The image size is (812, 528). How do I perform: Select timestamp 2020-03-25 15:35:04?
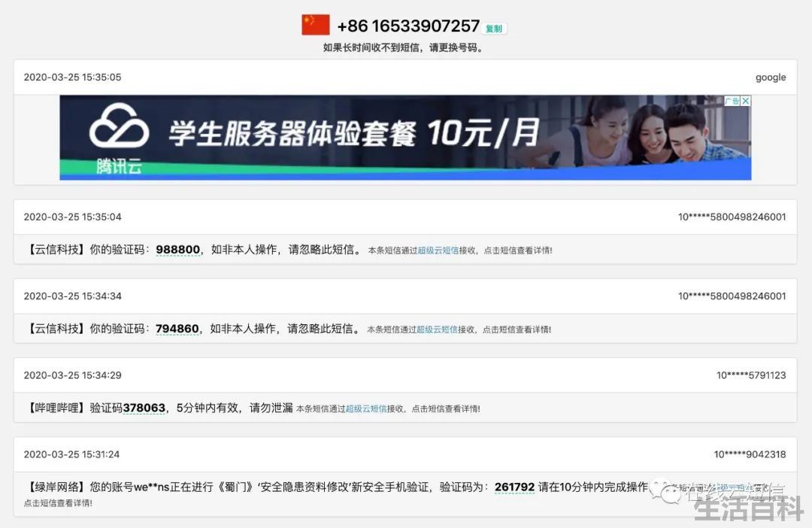(x=72, y=217)
